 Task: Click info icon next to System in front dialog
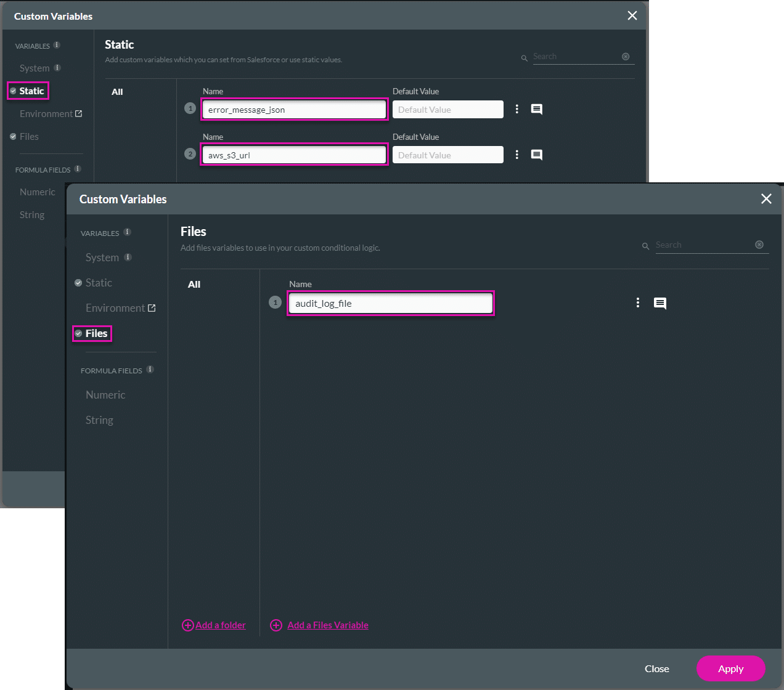[128, 257]
